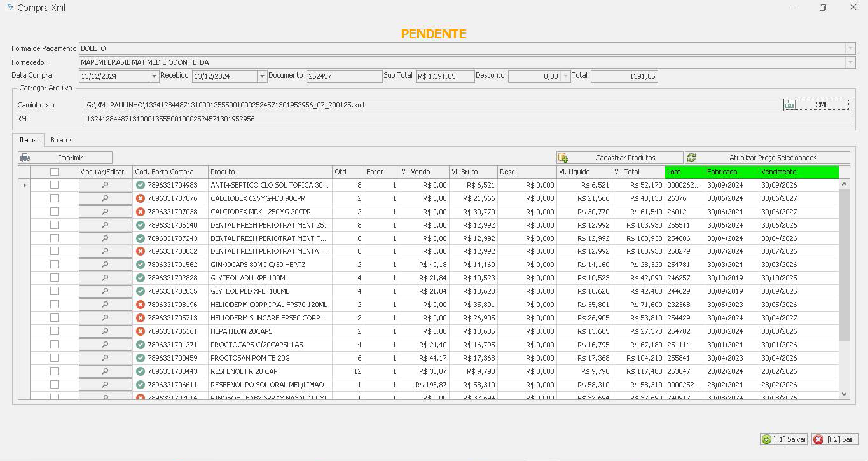Click the red X status icon for CALCIODEX 625MG+D3 90CPR
The height and width of the screenshot is (461, 868).
click(x=141, y=198)
